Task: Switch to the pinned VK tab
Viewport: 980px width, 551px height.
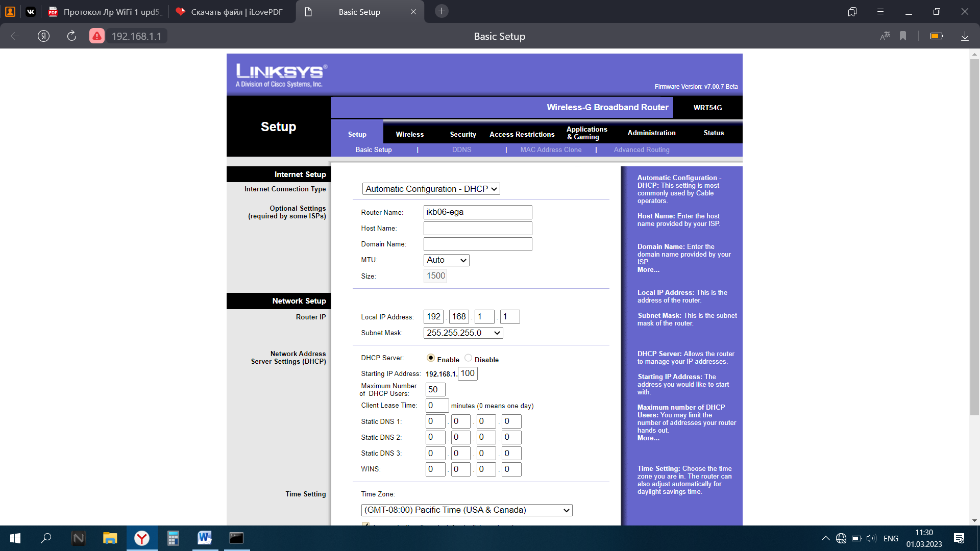Action: coord(31,12)
